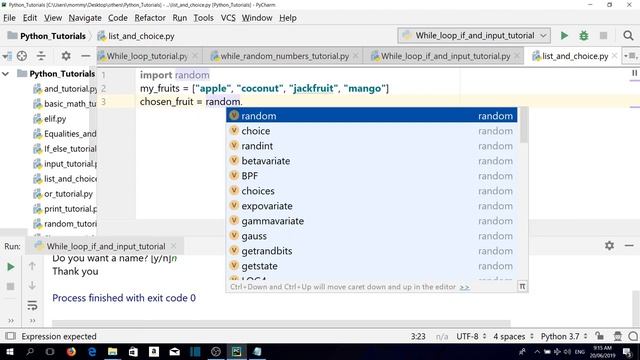Toggle soft-wrap icon in Run panel
640x360 pixels.
point(32,305)
